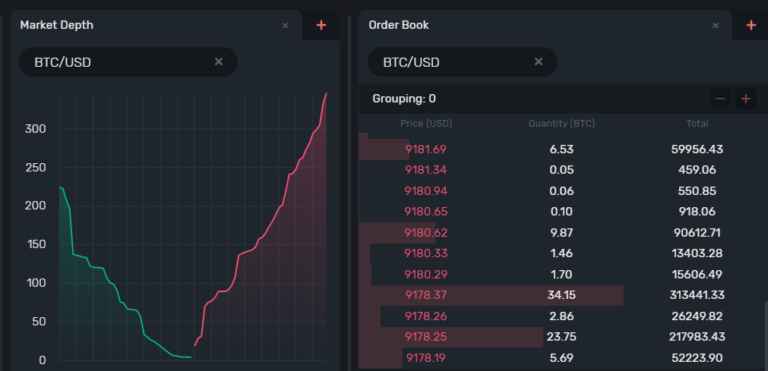Screen dimensions: 768x371
Task: Click quantity 9.87 in the order book
Action: [x=561, y=232]
